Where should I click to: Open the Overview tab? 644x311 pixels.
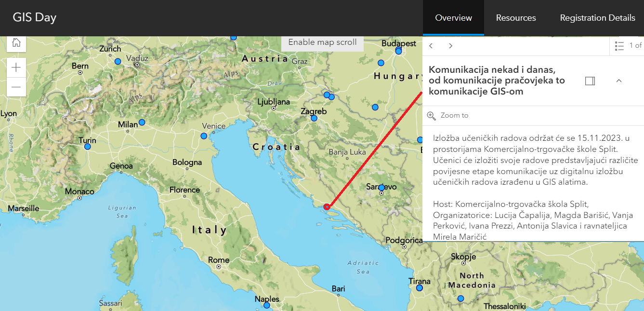pyautogui.click(x=453, y=18)
